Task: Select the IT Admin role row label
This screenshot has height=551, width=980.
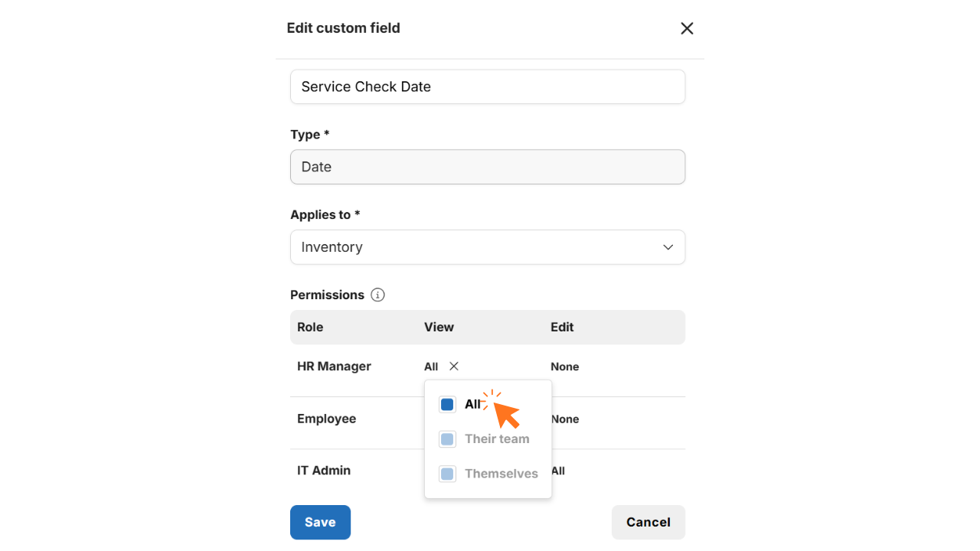Action: (324, 471)
